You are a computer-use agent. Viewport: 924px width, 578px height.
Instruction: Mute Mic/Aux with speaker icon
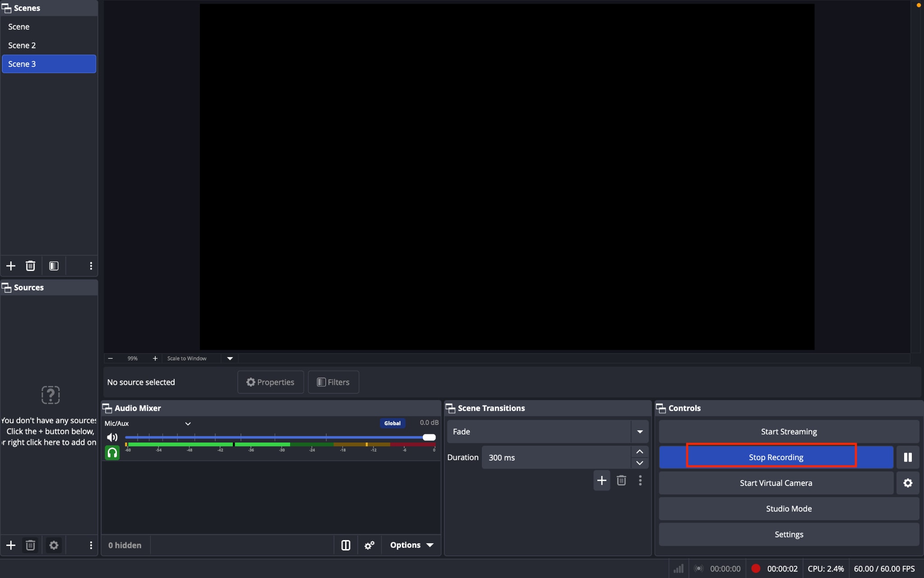point(112,437)
